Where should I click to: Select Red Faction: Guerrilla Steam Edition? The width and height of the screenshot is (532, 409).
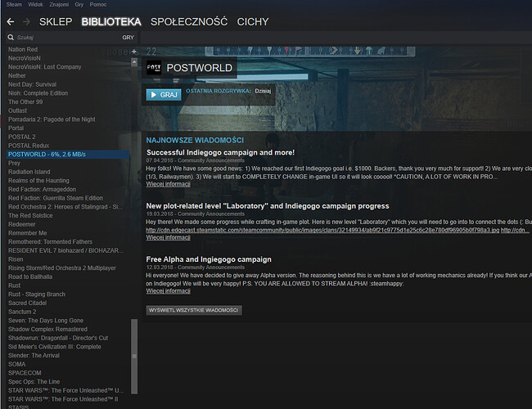[x=56, y=198]
